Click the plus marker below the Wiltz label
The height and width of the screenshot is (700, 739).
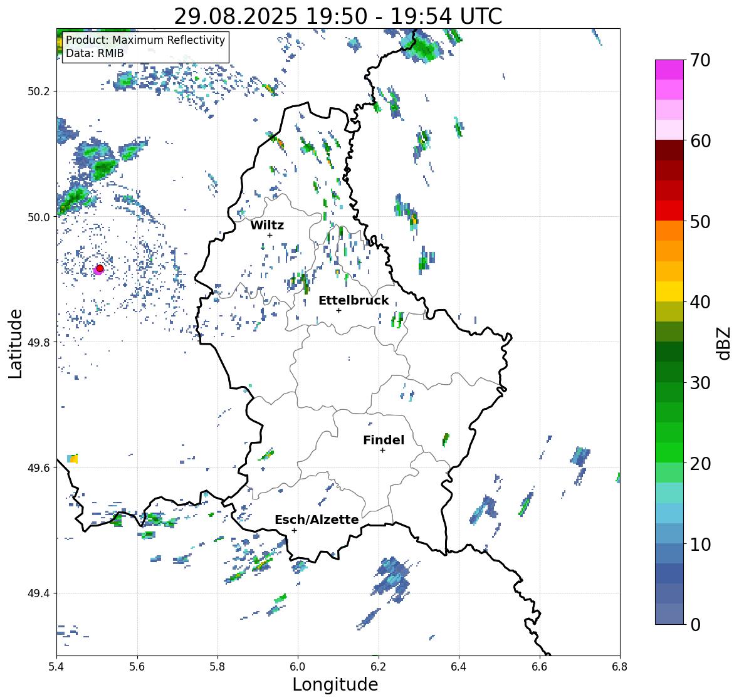270,236
